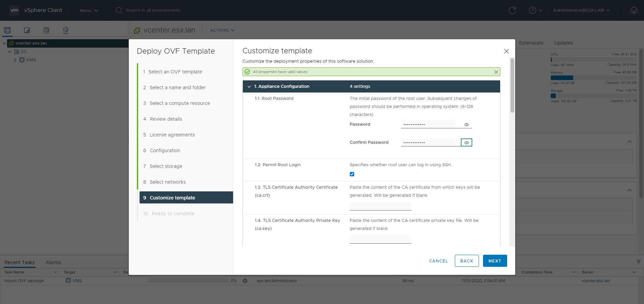Viewport: 644px width, 304px height.
Task: Collapse the Appliance Configuration section
Action: click(x=249, y=86)
